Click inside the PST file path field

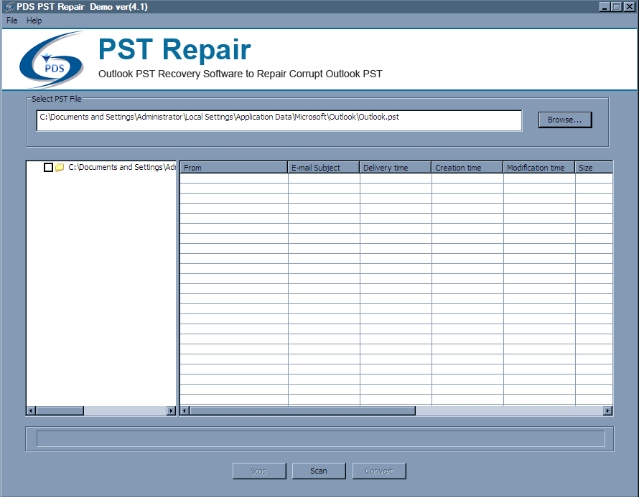pos(279,120)
